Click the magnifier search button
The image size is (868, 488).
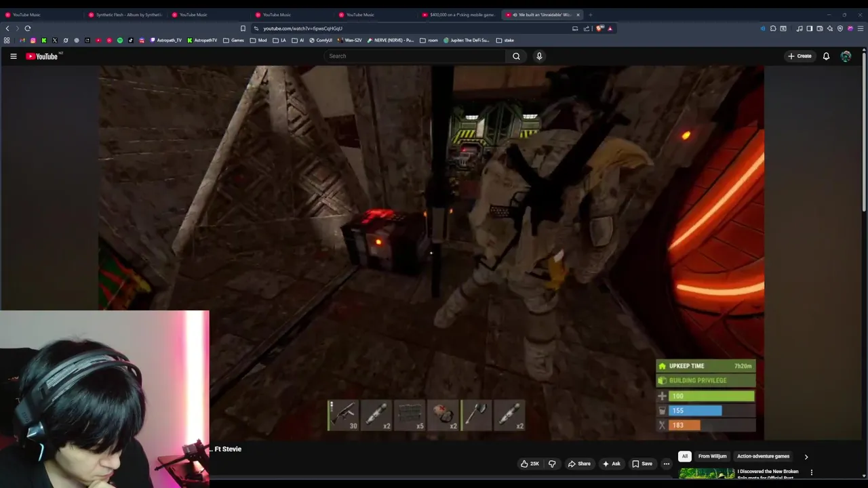click(516, 56)
